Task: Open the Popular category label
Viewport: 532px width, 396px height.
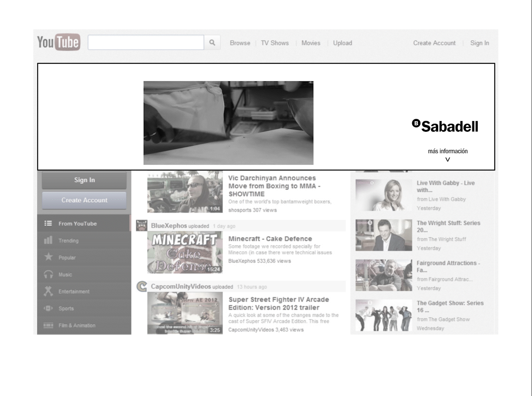Action: tap(67, 257)
